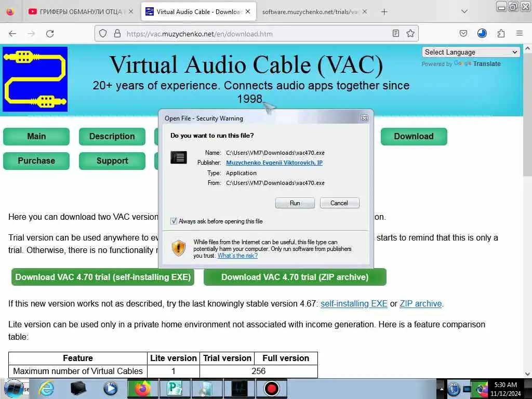Download VAC 4.70 trial ZIP archive
Image resolution: width=532 pixels, height=399 pixels.
coord(295,277)
